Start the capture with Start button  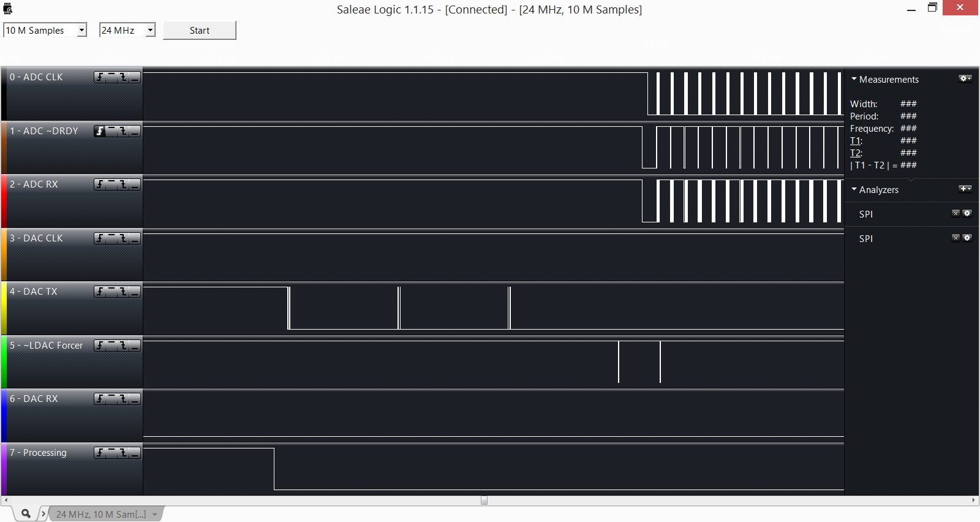coord(200,31)
